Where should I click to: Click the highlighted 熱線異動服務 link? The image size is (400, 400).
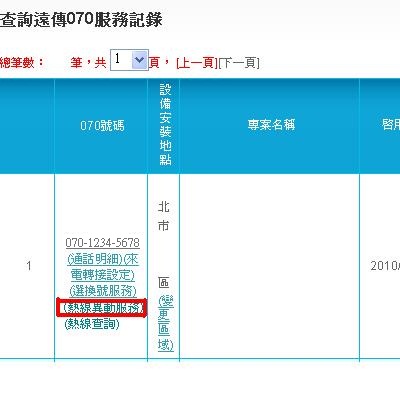(x=102, y=307)
